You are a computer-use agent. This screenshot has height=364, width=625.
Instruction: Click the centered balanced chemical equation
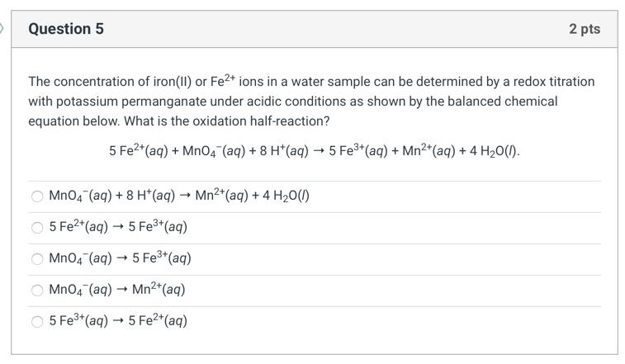pos(315,151)
